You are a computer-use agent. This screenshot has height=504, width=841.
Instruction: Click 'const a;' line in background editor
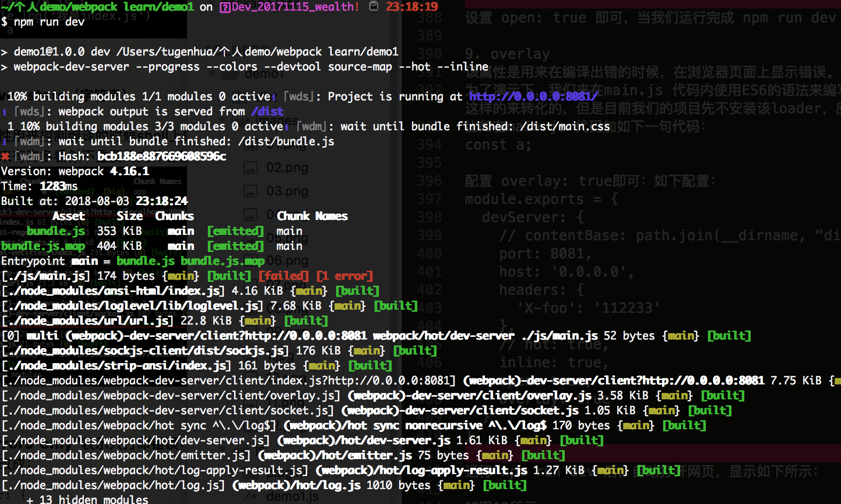click(498, 145)
